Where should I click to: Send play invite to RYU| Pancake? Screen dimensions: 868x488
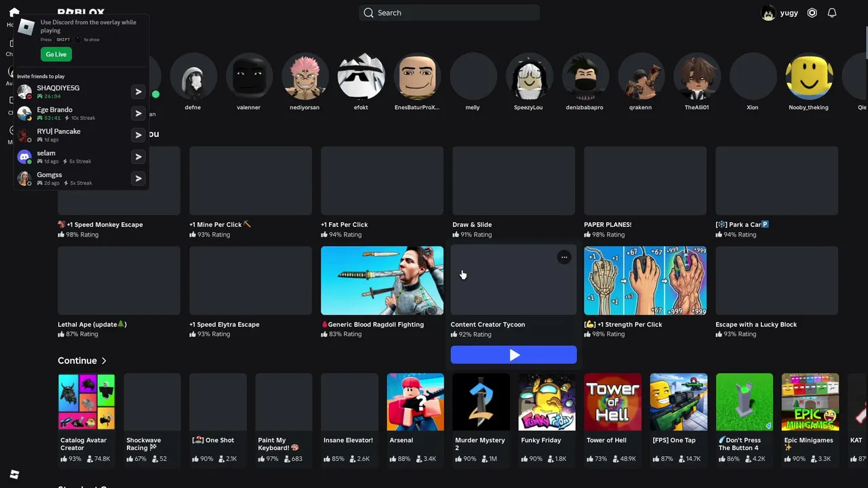[138, 135]
